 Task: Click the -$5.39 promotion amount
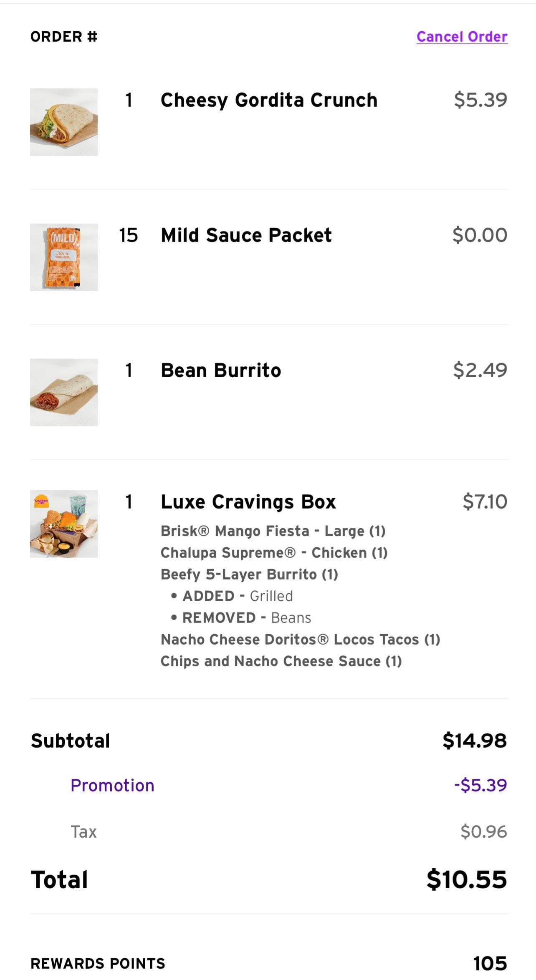[480, 786]
